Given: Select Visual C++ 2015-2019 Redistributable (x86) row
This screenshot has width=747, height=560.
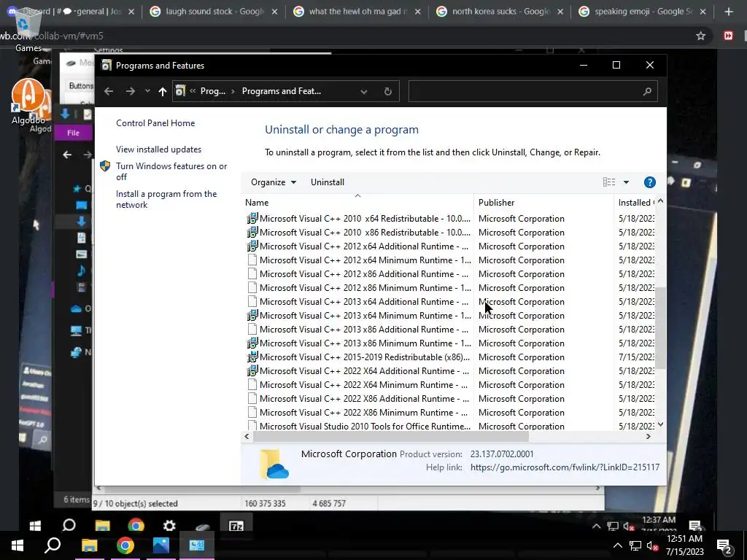Looking at the screenshot, I should tap(449, 357).
